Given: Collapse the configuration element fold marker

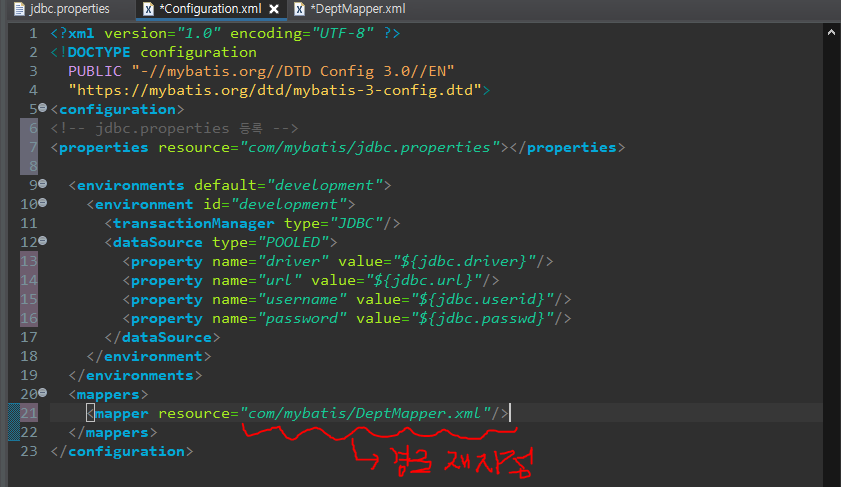Looking at the screenshot, I should (43, 108).
